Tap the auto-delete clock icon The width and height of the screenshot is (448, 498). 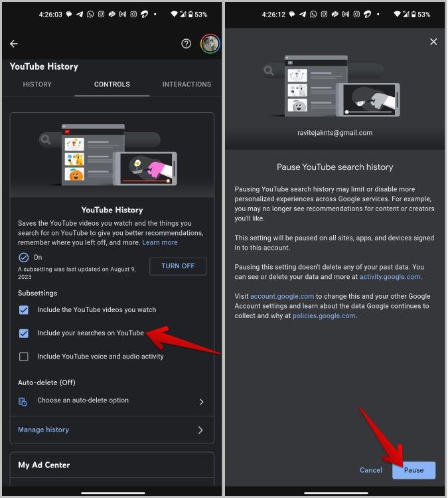[x=23, y=402]
